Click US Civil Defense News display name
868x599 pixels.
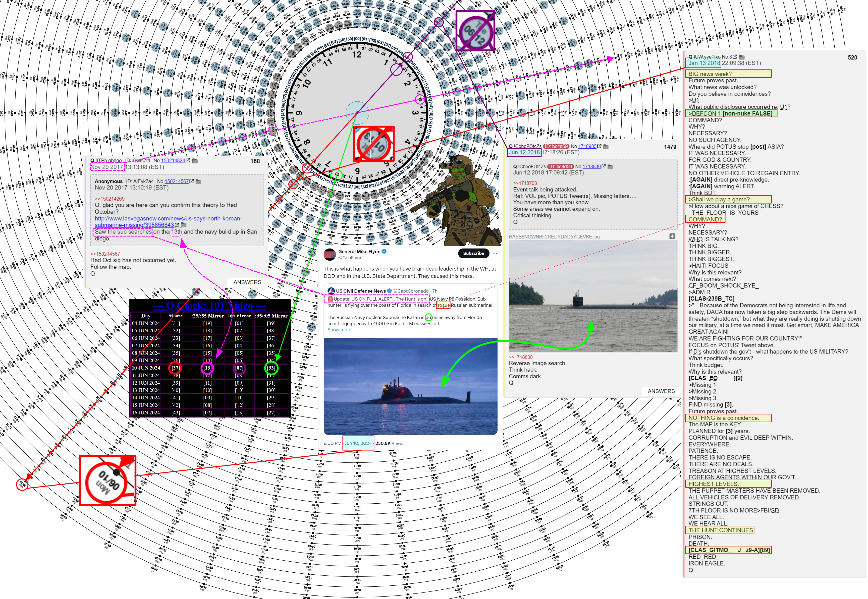pos(361,291)
